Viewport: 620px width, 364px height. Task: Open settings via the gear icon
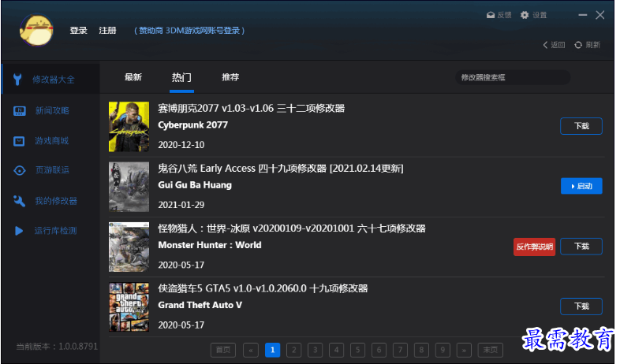point(525,15)
